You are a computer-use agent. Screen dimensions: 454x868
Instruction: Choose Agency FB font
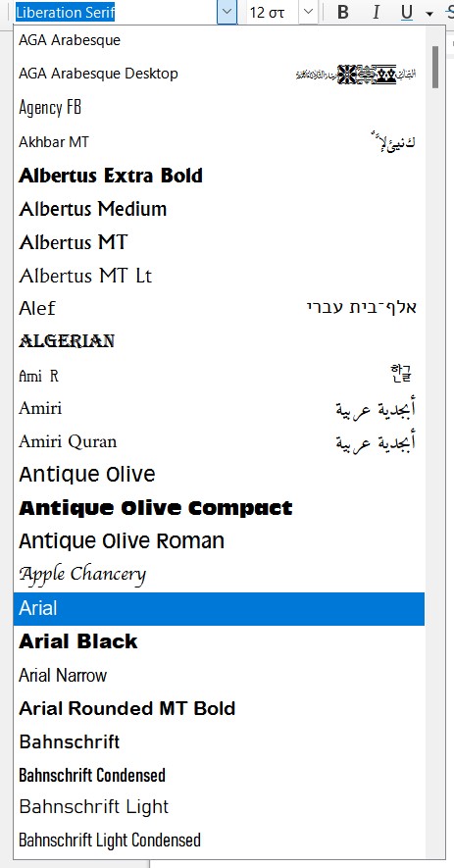tap(219, 107)
